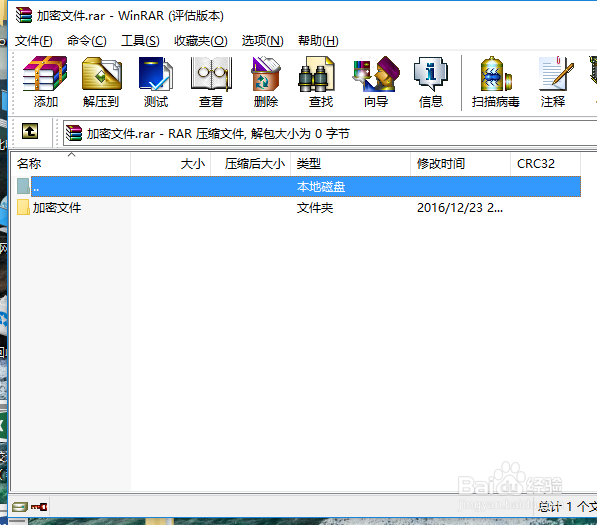Viewport: 597px width, 525px height.
Task: Click the 加密文件 folder icon
Action: 23,207
